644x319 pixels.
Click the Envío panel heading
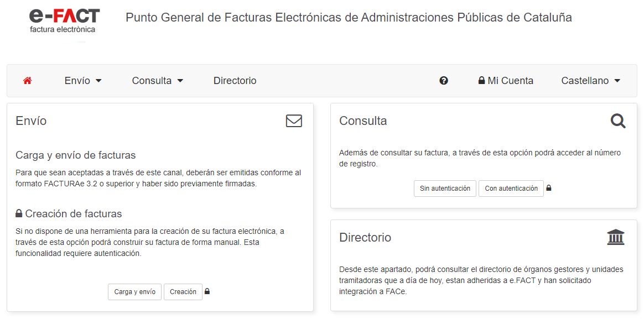(x=30, y=121)
